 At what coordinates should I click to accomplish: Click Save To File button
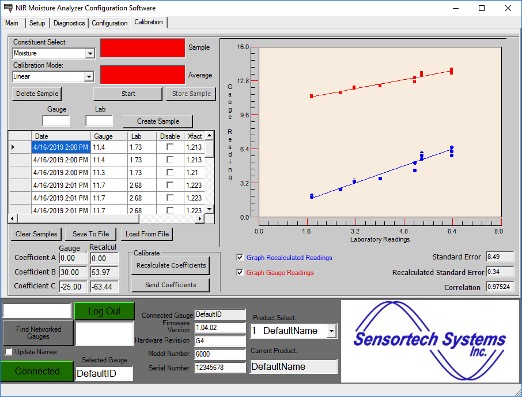[91, 234]
